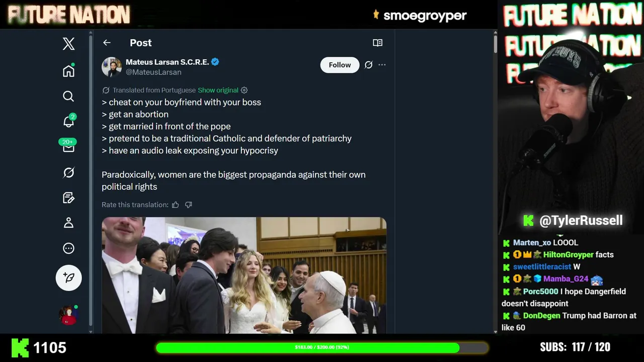
Task: Open the Search explore icon
Action: [68, 96]
